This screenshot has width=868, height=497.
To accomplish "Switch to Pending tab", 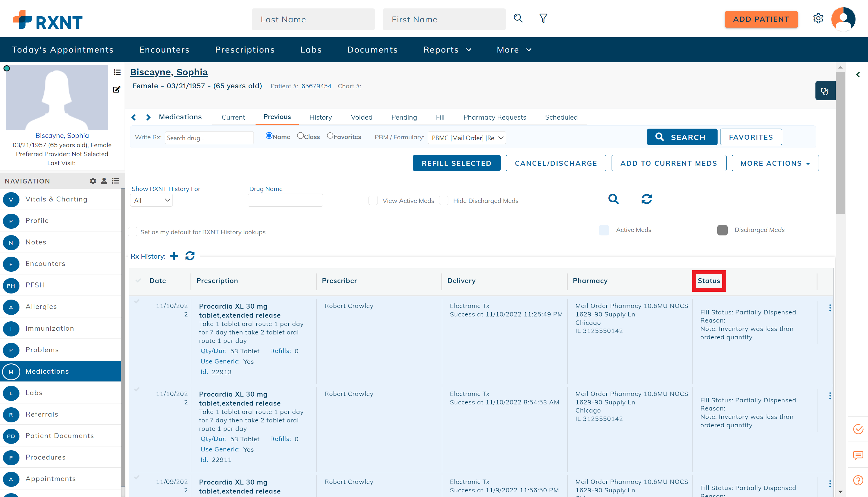I will (x=404, y=117).
